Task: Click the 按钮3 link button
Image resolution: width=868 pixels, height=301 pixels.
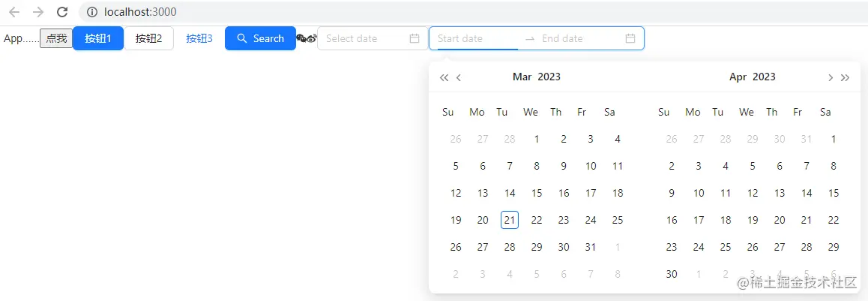Action: 199,38
